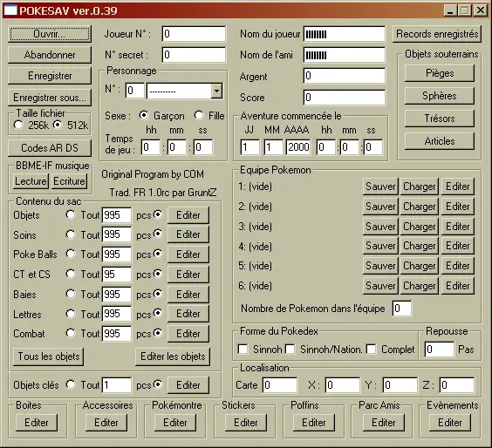
Task: Click Editer for Pokemon slot 3
Action: click(457, 227)
